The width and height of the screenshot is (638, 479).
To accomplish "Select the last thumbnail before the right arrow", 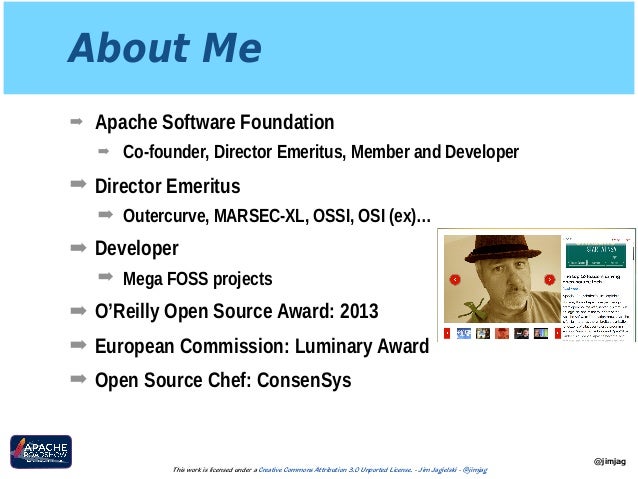I will click(541, 333).
